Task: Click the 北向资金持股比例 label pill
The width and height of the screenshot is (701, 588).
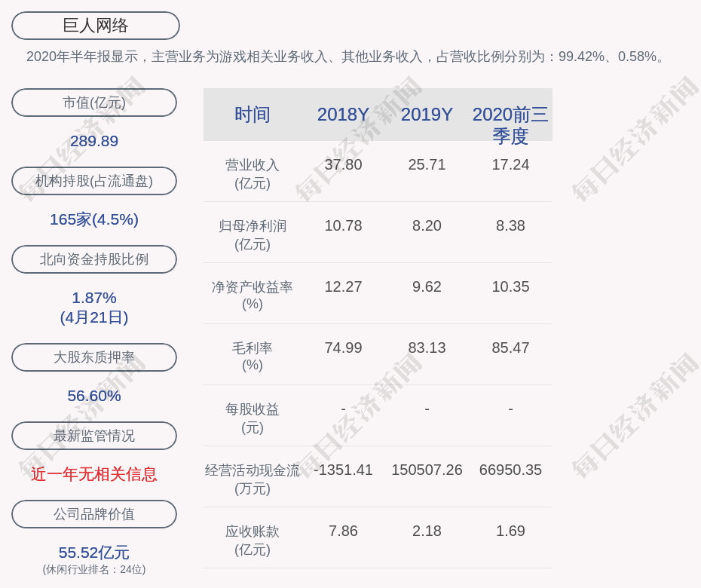Action: (94, 259)
